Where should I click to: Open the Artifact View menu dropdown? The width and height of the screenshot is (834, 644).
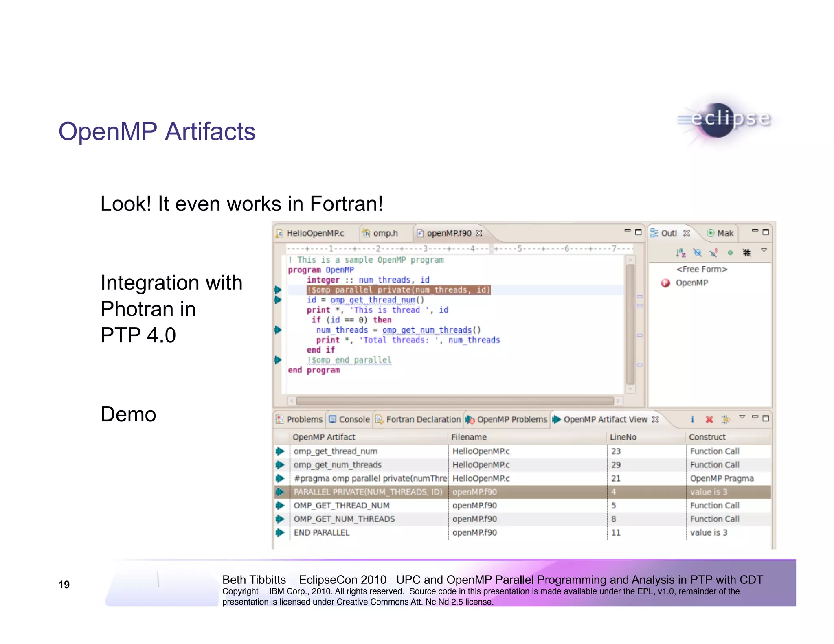pyautogui.click(x=742, y=417)
